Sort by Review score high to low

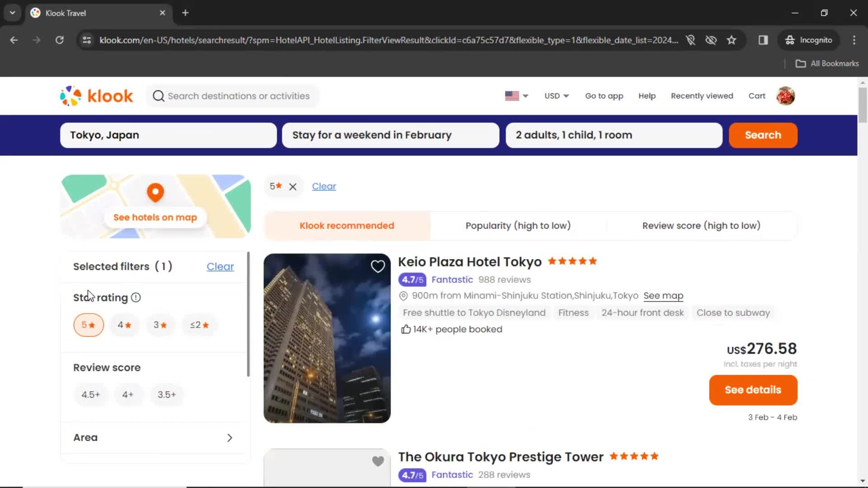701,225
